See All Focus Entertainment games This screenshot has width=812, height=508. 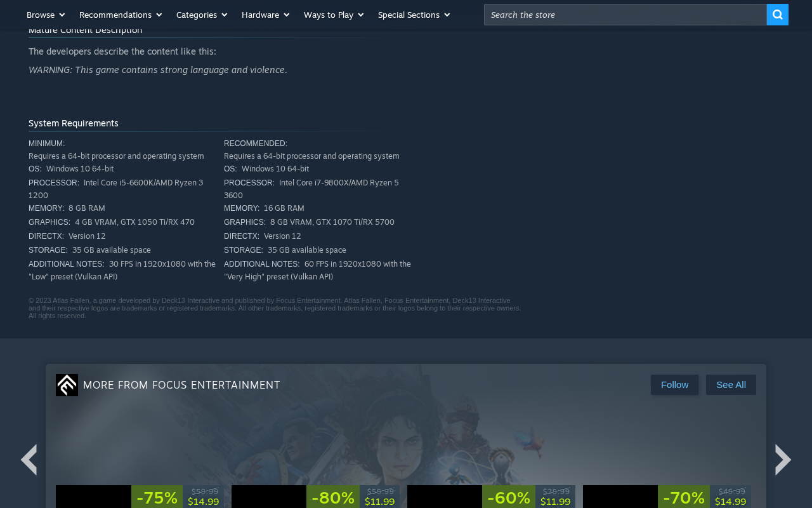click(731, 385)
